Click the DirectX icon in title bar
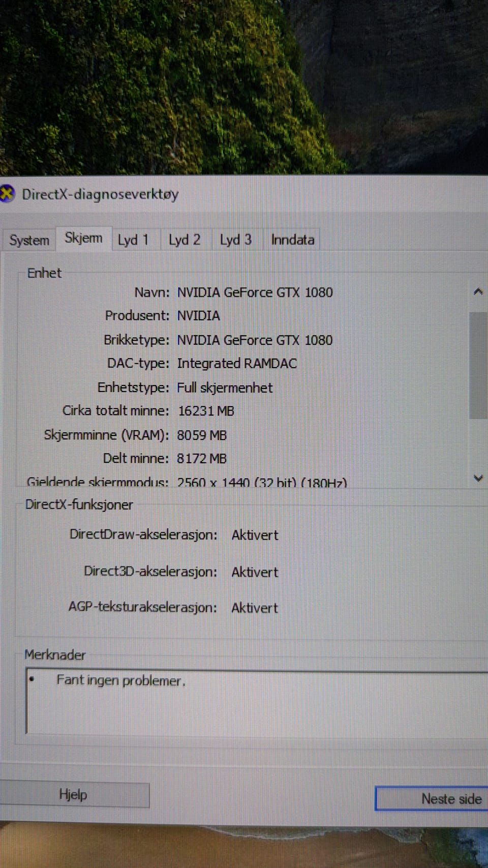The image size is (488, 868). (x=7, y=194)
